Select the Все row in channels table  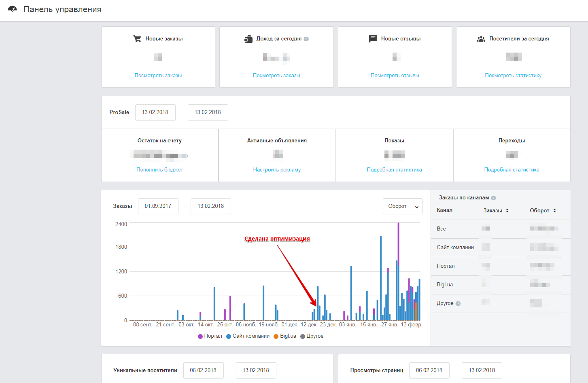click(501, 229)
